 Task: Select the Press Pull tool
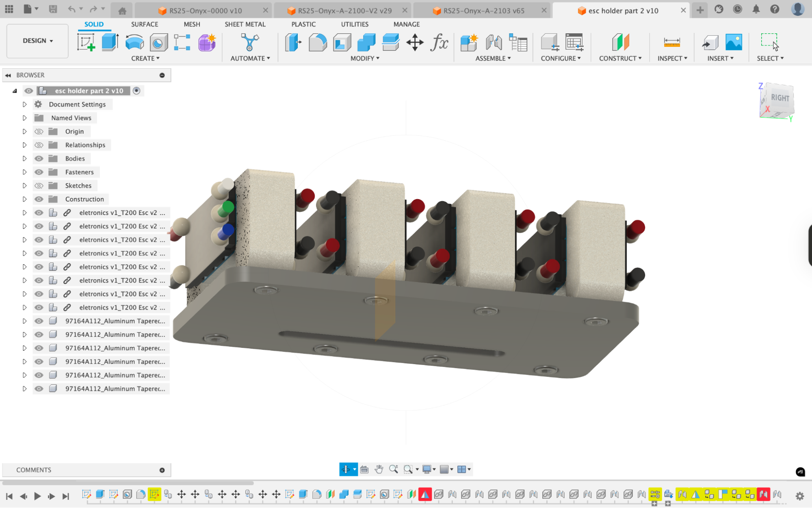coord(293,42)
